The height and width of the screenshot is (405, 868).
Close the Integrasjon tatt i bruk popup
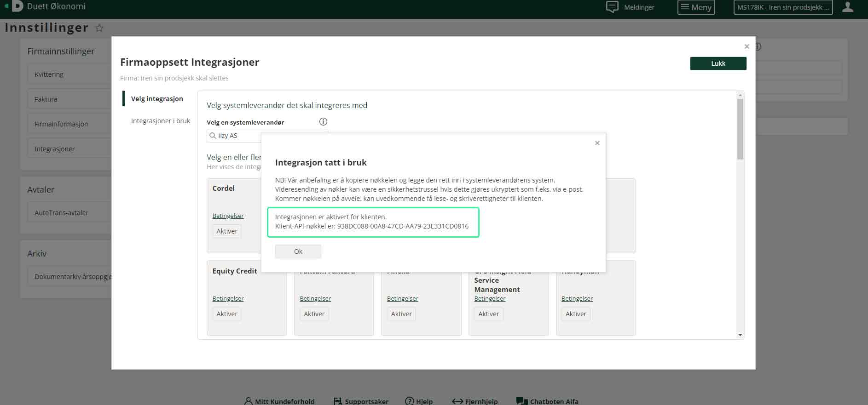597,143
